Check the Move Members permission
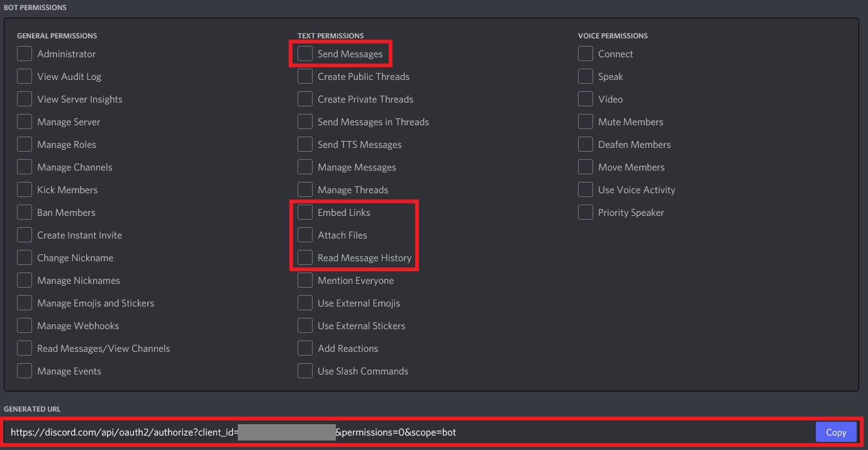 (x=586, y=167)
